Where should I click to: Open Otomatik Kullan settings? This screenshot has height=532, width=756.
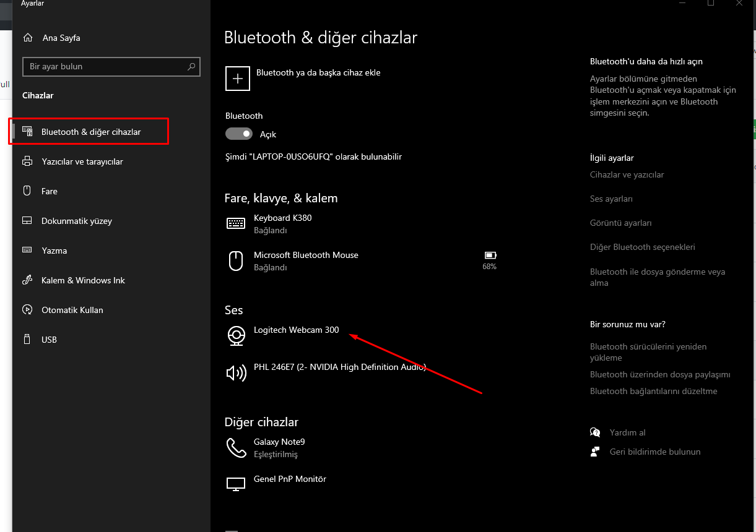[72, 310]
